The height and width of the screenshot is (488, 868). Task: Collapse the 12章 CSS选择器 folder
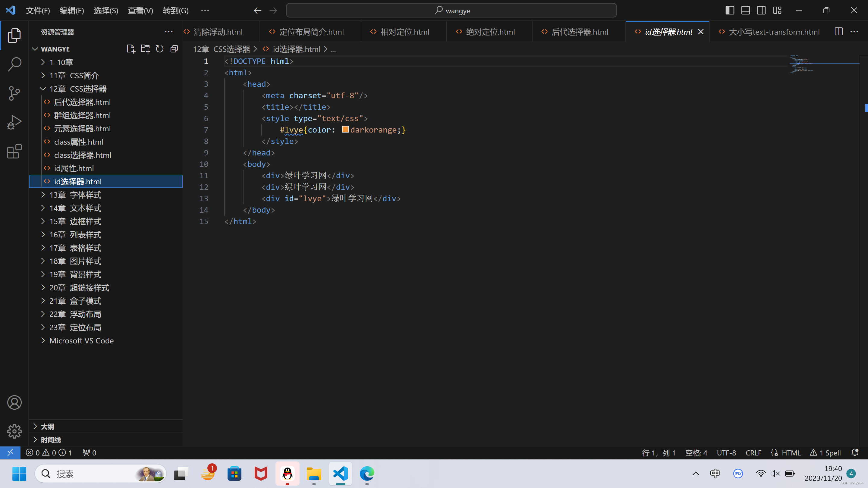click(x=78, y=89)
